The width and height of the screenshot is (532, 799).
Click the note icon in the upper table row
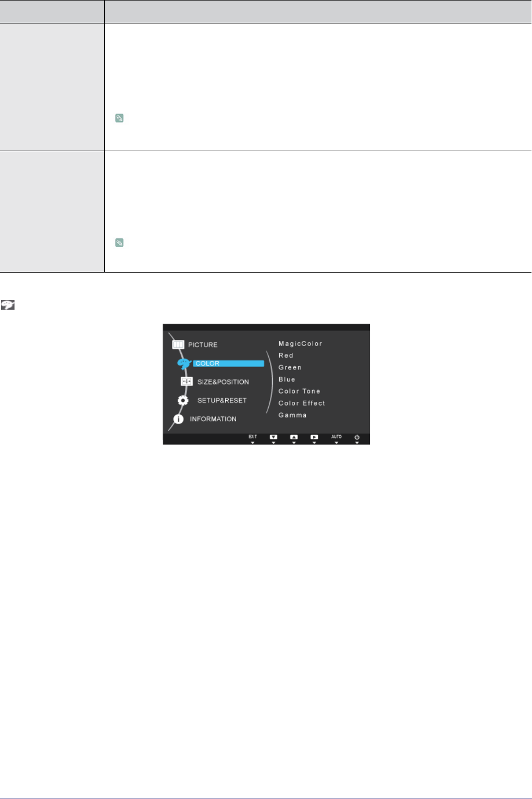[119, 118]
